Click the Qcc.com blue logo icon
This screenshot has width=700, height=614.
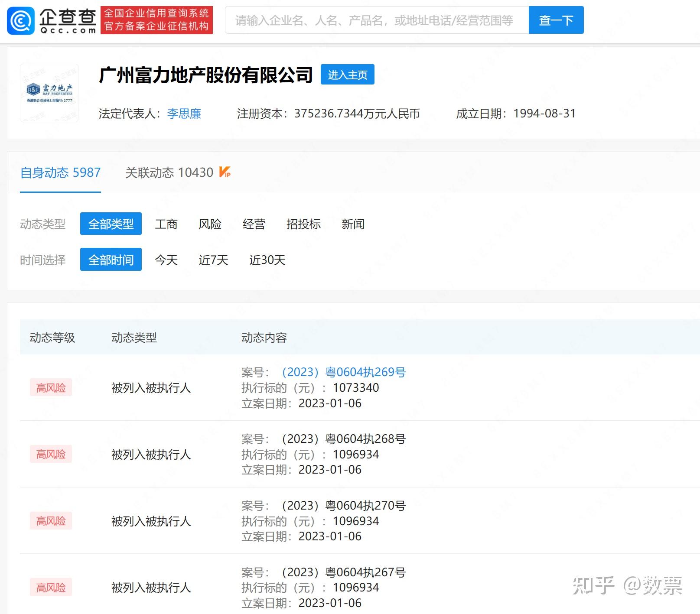(21, 20)
